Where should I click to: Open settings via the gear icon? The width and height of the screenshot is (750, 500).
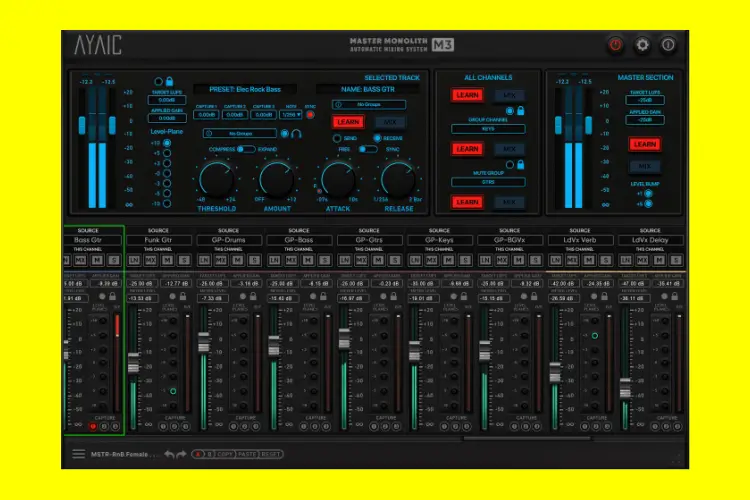(x=642, y=45)
